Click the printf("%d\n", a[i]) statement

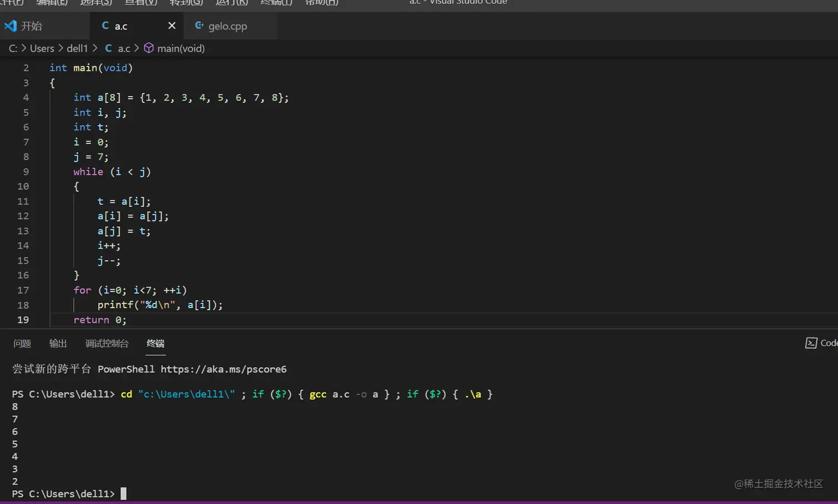[160, 305]
